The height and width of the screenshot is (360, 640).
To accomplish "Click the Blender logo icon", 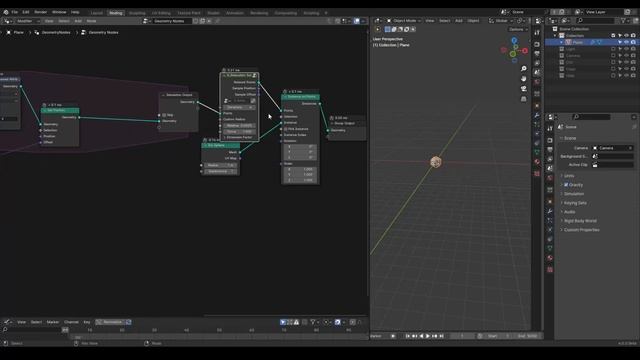I will (6, 12).
